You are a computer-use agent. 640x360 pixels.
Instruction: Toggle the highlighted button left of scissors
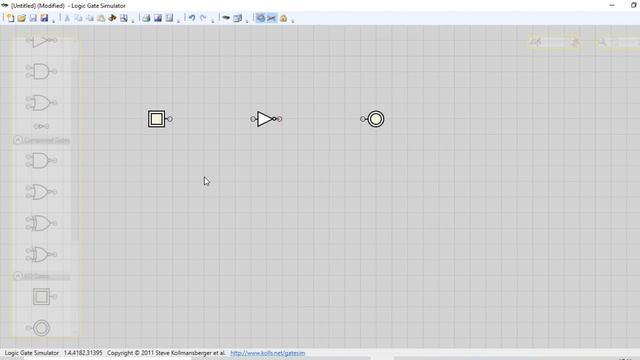tap(260, 18)
